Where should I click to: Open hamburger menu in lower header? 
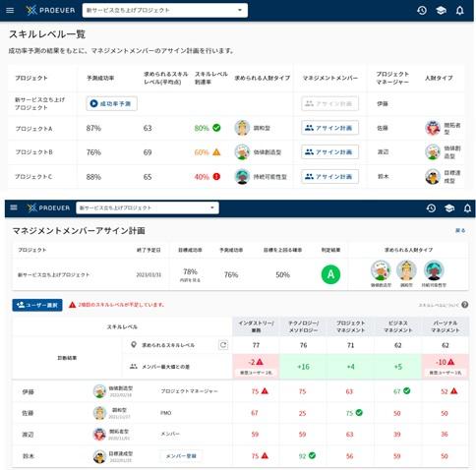point(14,207)
